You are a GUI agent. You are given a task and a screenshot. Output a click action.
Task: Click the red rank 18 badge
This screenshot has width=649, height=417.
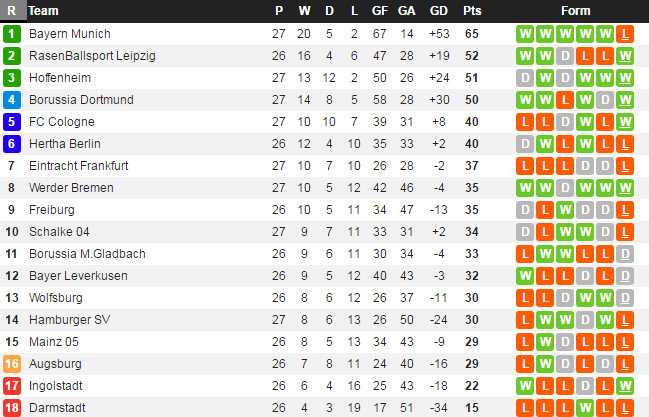coord(11,407)
